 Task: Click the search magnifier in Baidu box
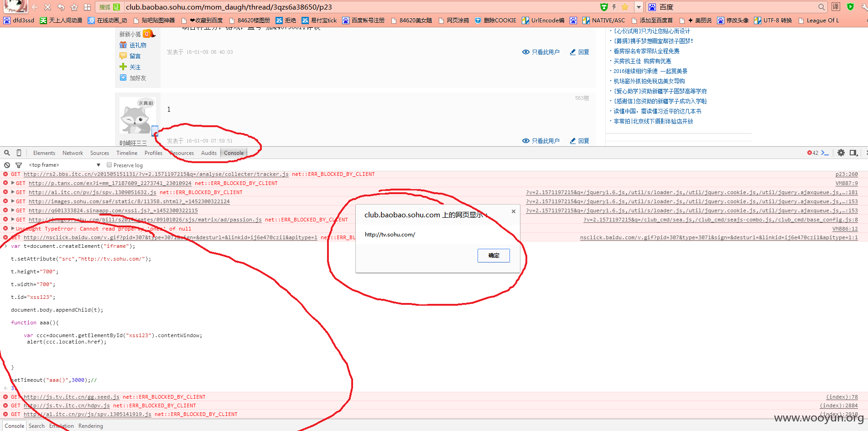pyautogui.click(x=821, y=7)
